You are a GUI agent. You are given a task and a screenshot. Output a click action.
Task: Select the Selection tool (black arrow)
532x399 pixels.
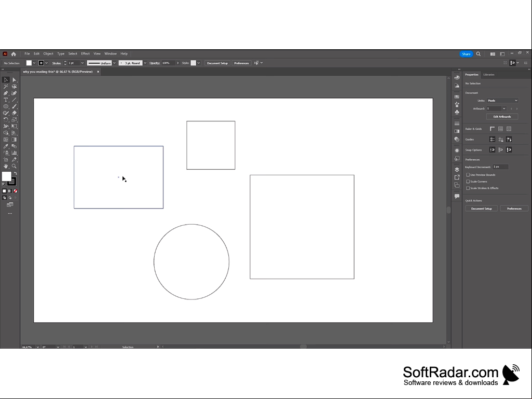click(x=6, y=80)
